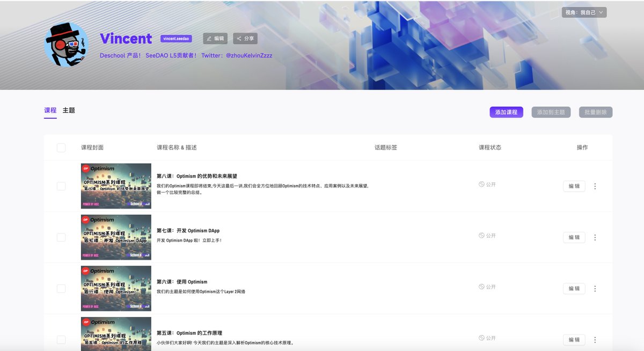The height and width of the screenshot is (351, 644).
Task: Open more-options menu for 第八课 row
Action: click(x=595, y=186)
